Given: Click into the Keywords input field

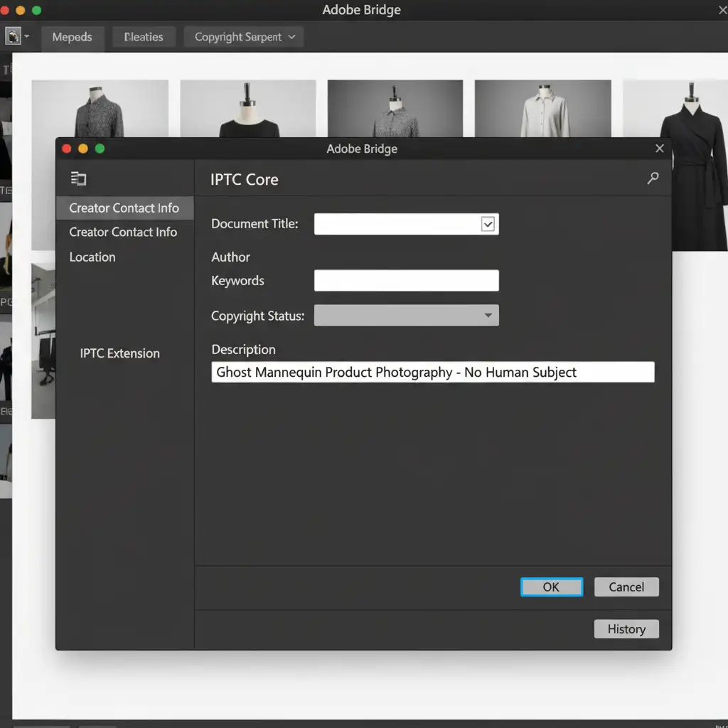Looking at the screenshot, I should tap(406, 281).
